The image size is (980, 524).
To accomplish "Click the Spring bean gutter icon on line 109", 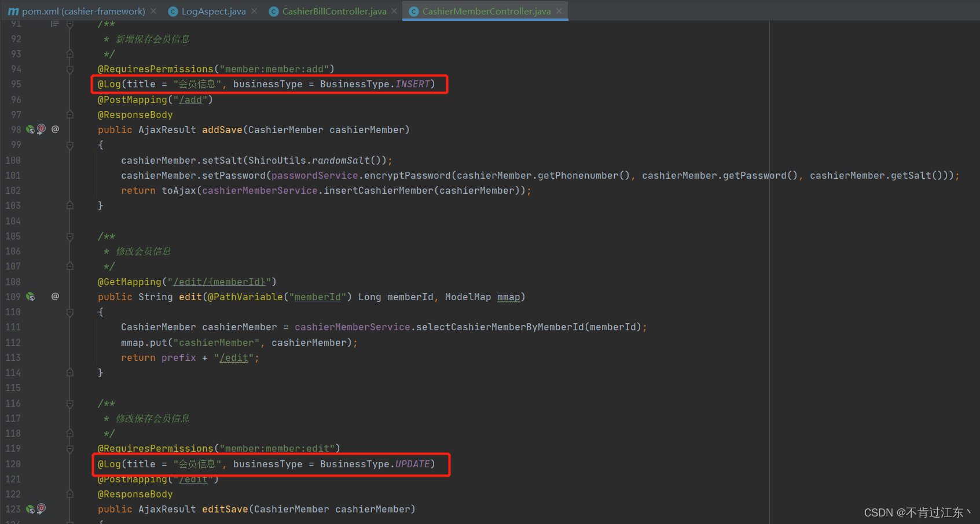I will (x=30, y=297).
